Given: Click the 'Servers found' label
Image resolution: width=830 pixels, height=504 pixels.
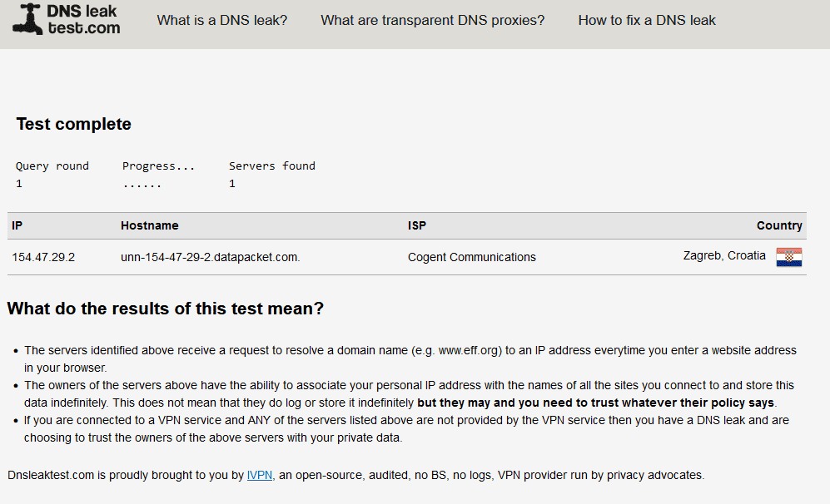Looking at the screenshot, I should pyautogui.click(x=272, y=166).
